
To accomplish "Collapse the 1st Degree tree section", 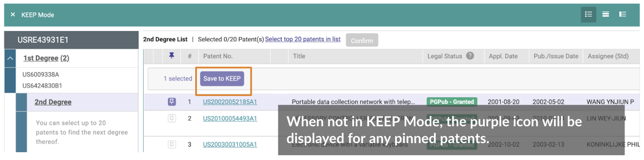I will tap(10, 58).
